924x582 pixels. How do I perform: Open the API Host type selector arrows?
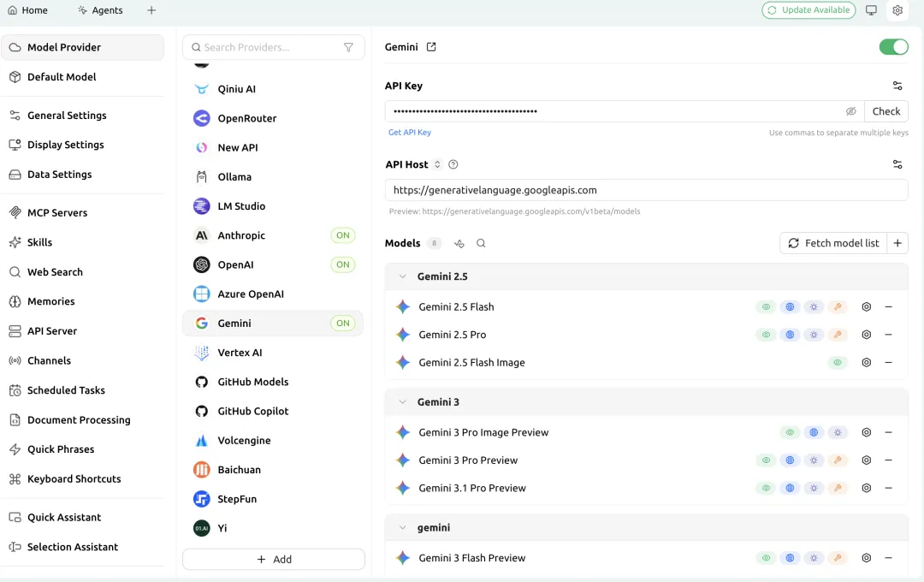437,164
